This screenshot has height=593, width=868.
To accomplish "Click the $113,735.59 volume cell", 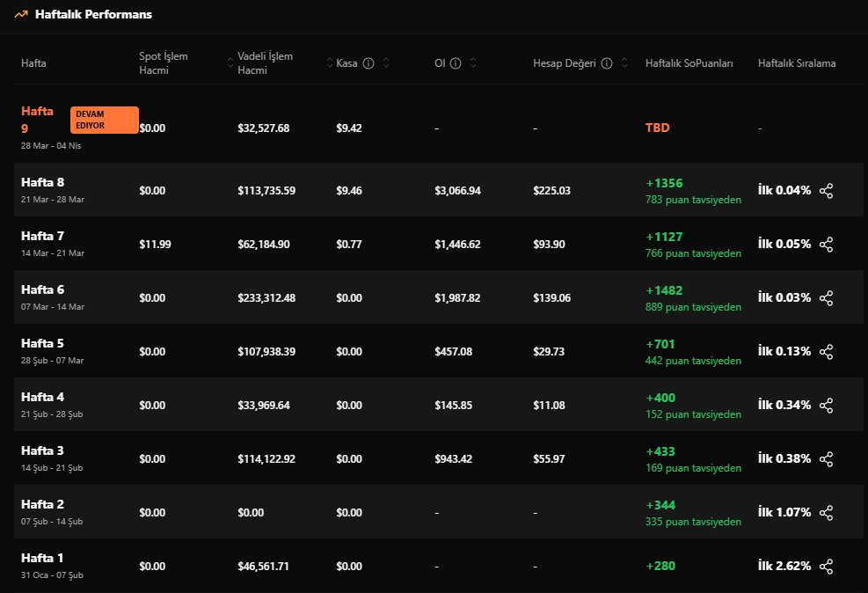I will pyautogui.click(x=266, y=191).
